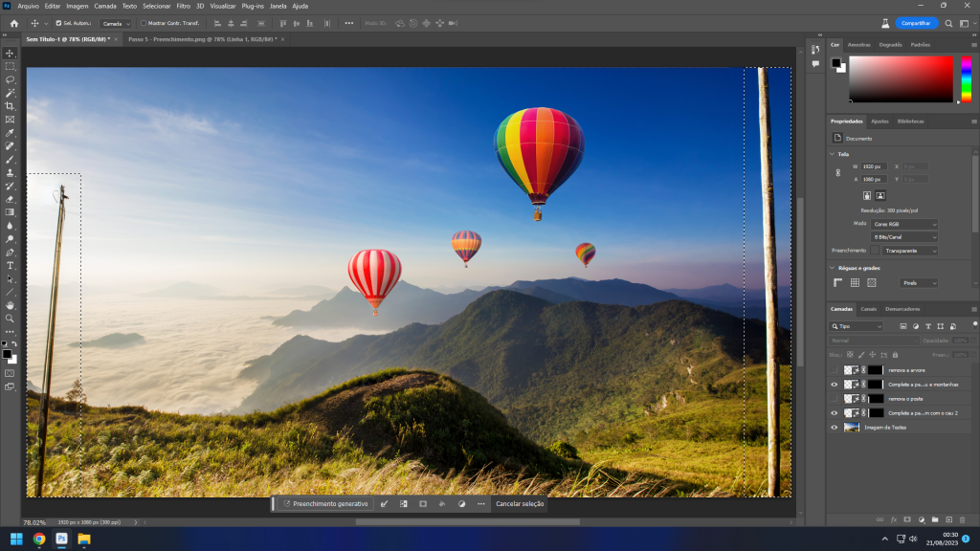Activate the Zoom magnifier tool
The width and height of the screenshot is (980, 551).
point(11,319)
